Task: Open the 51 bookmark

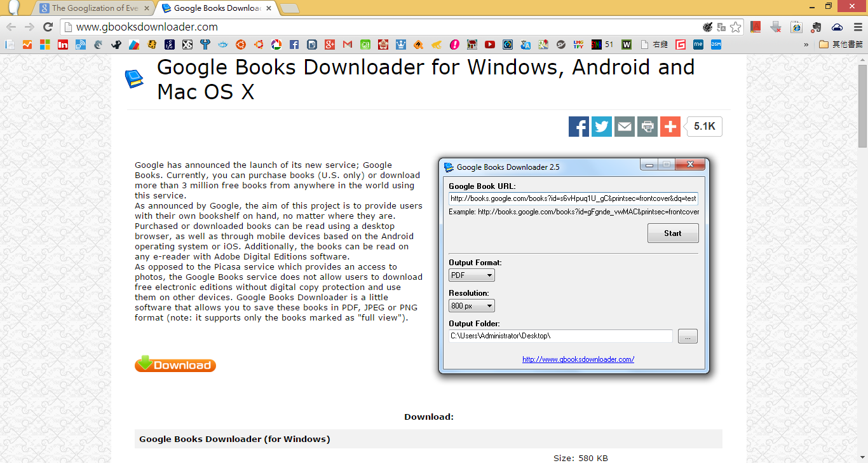Action: coord(602,45)
